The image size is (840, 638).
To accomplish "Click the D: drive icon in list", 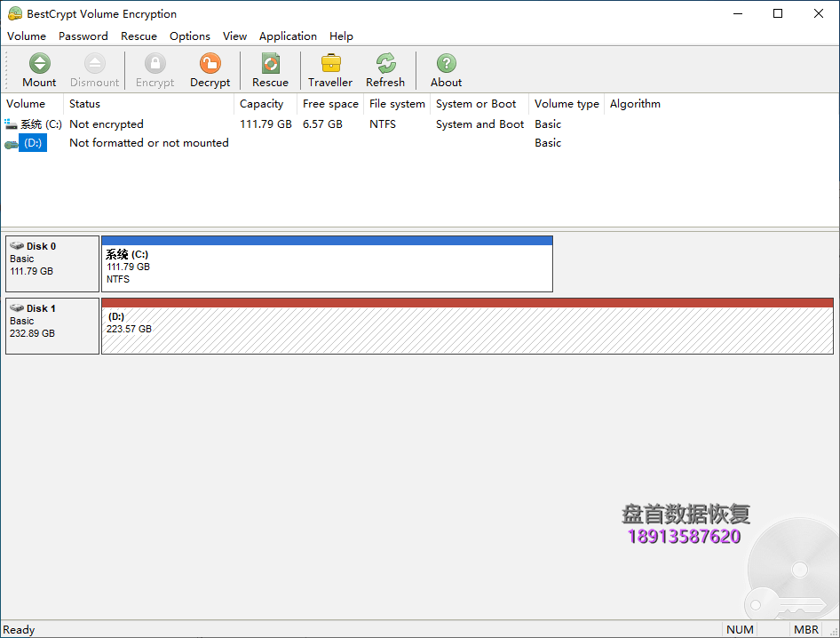I will point(12,144).
